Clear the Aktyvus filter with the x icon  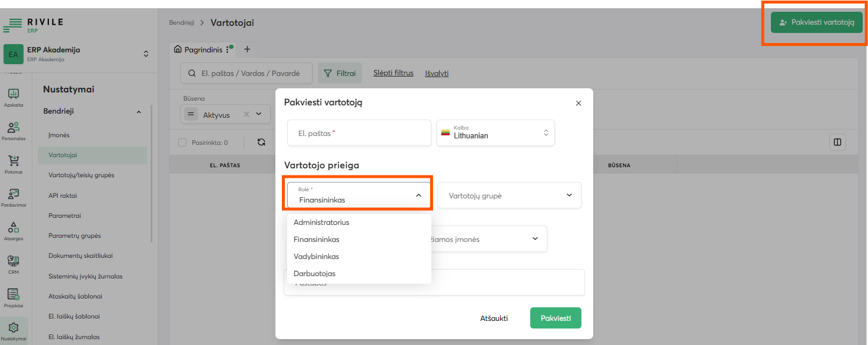247,114
